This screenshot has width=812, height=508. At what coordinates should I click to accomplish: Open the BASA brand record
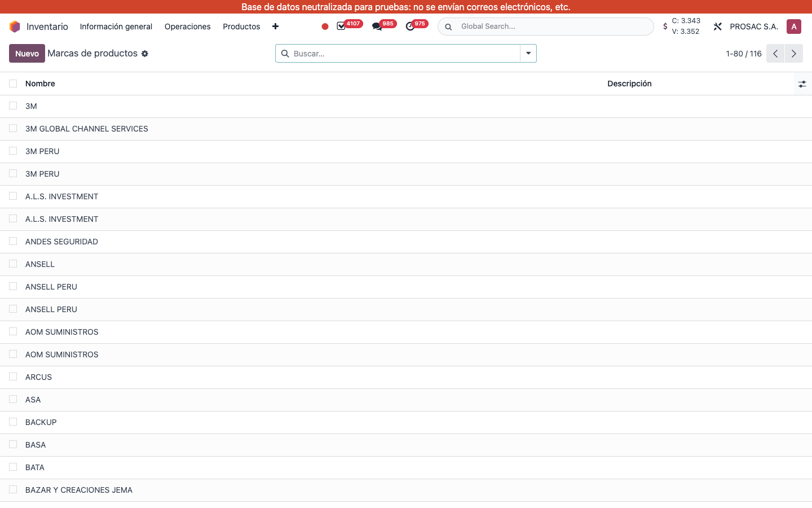pyautogui.click(x=36, y=445)
